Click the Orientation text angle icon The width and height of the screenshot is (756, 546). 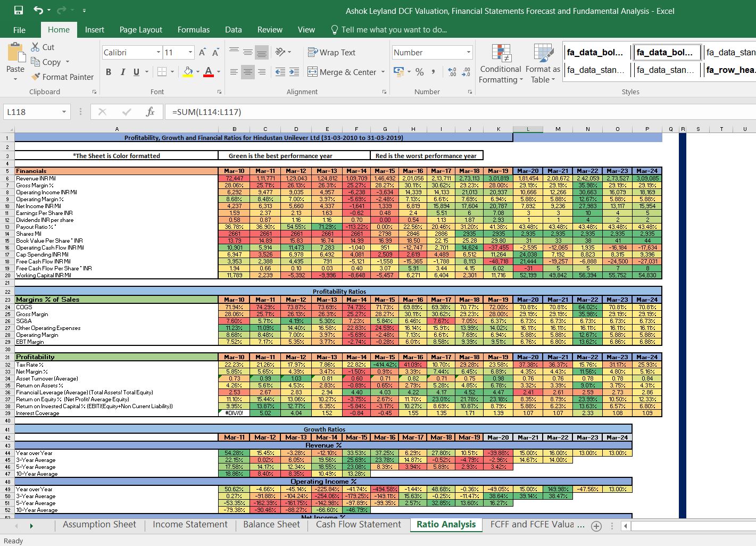[x=280, y=52]
